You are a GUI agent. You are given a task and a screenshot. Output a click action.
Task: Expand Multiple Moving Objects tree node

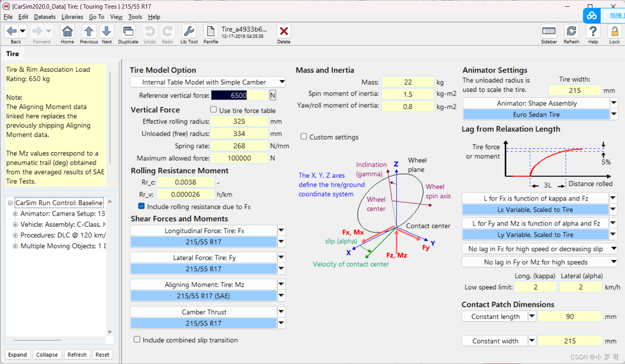(x=15, y=246)
